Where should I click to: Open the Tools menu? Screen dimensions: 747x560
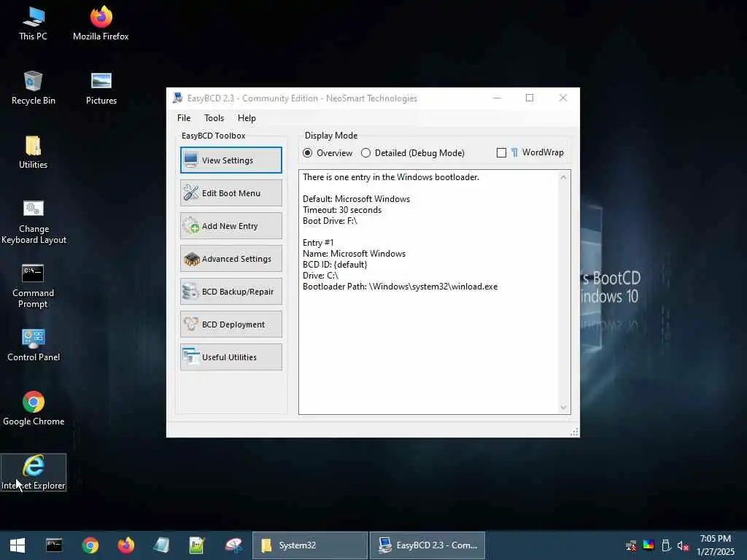[x=214, y=118]
